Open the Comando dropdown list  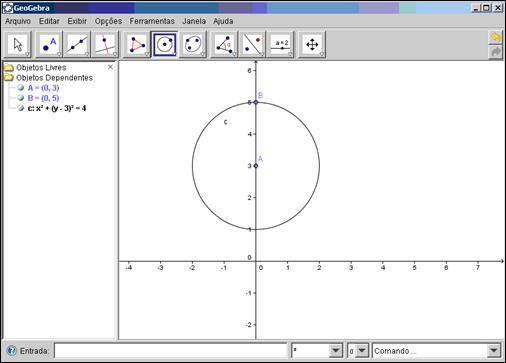493,351
